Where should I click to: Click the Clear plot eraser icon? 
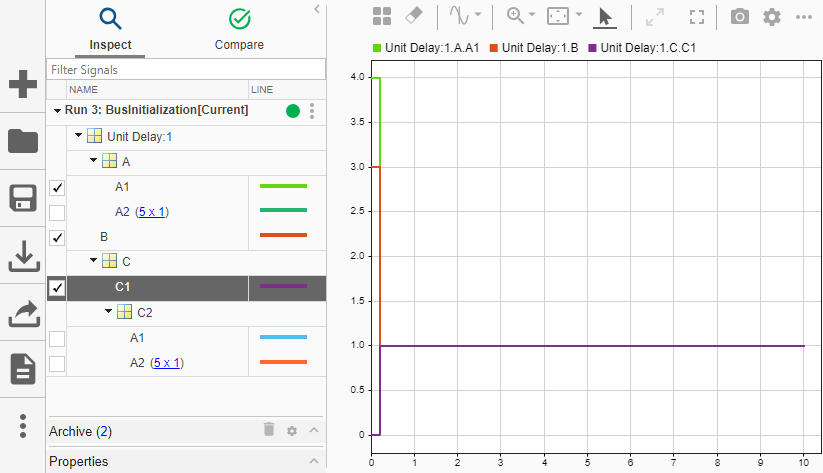414,16
